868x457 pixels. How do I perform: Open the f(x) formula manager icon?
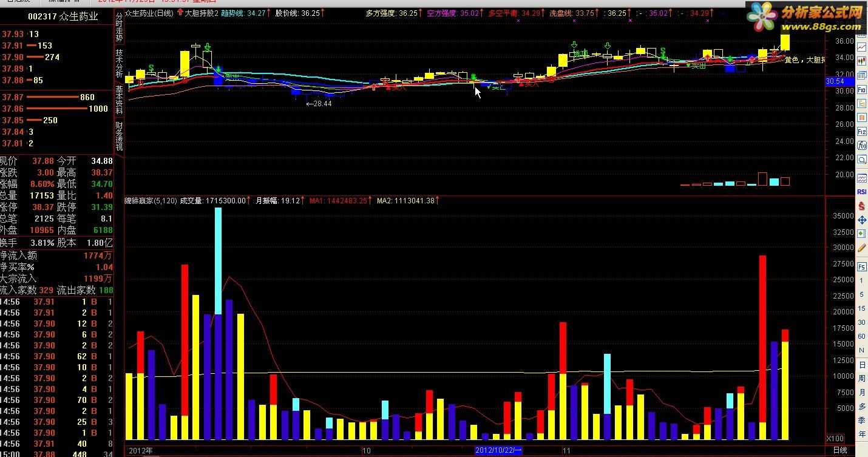point(861,144)
